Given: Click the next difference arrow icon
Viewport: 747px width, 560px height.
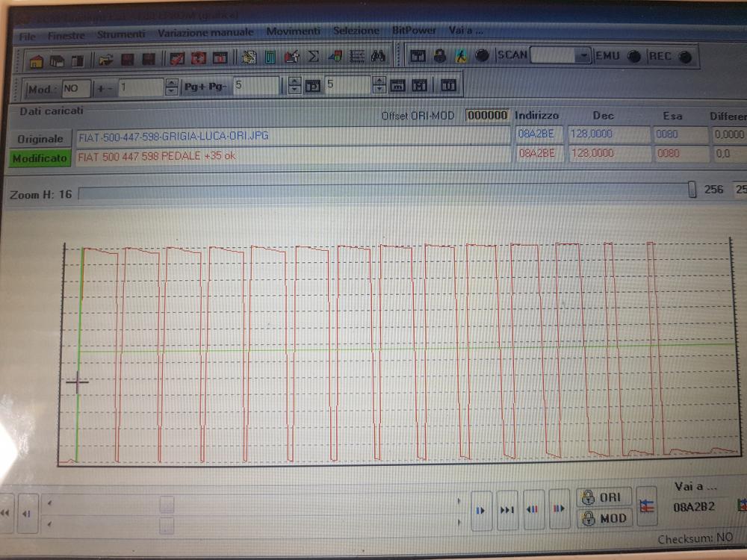Looking at the screenshot, I should [x=558, y=510].
